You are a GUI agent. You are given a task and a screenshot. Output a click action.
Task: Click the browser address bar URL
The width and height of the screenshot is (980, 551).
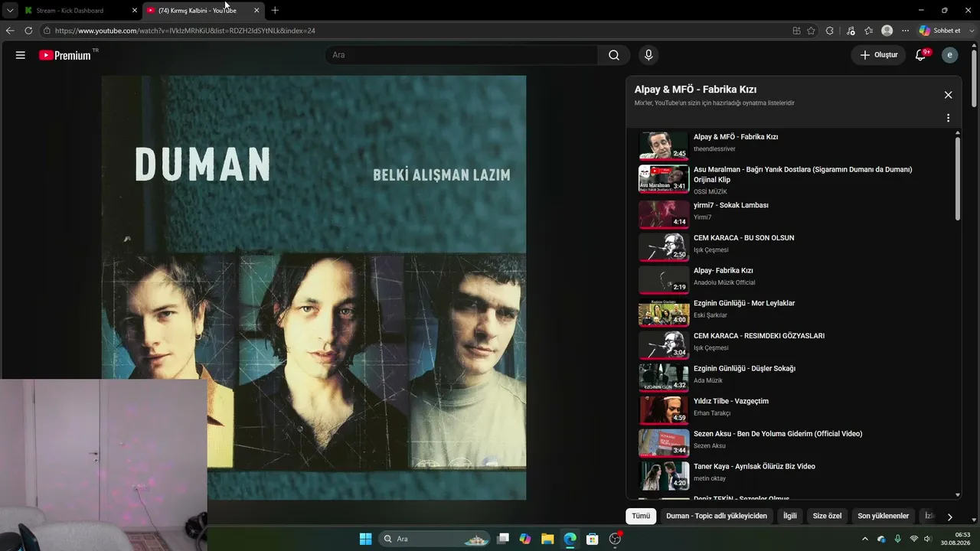[x=185, y=31]
